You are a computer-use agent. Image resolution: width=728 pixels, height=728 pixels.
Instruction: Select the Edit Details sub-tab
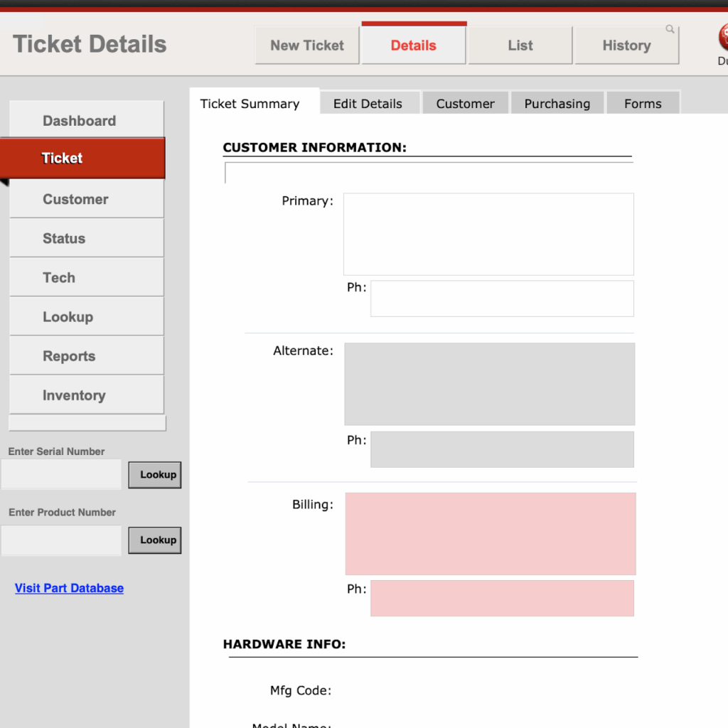[x=368, y=104]
